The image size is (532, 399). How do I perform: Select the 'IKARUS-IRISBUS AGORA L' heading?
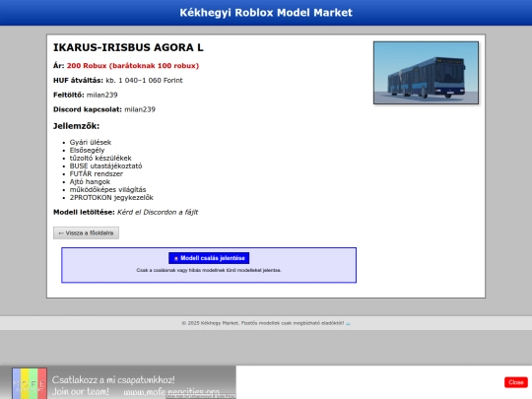[128, 47]
